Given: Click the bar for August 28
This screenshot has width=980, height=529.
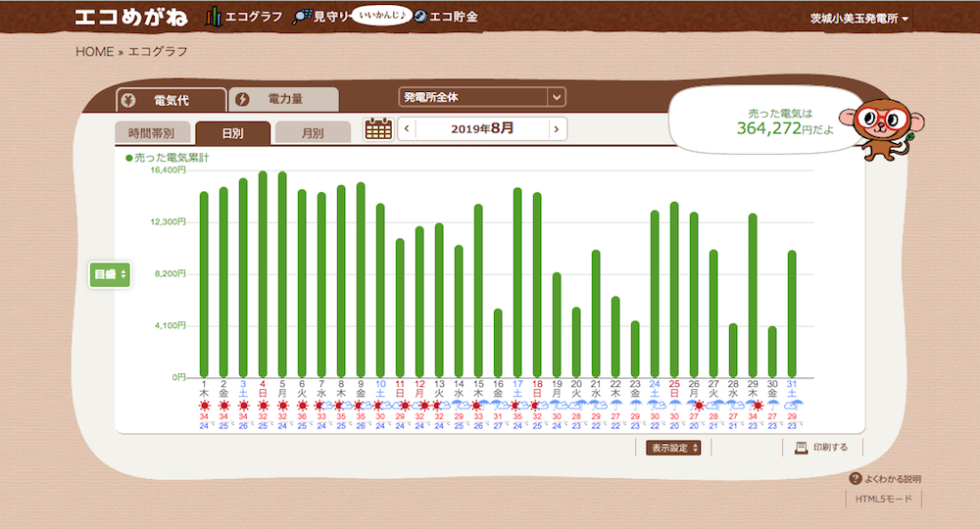Looking at the screenshot, I should 733,351.
